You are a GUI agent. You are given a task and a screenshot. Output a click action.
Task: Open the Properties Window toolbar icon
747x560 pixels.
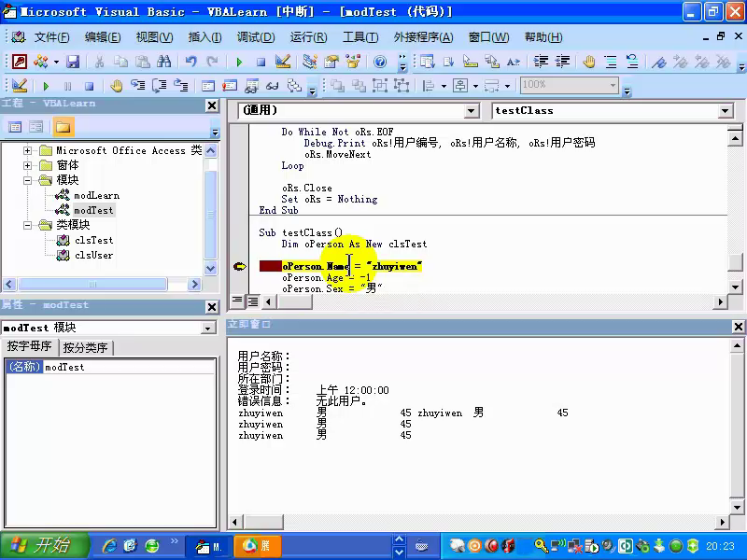331,62
